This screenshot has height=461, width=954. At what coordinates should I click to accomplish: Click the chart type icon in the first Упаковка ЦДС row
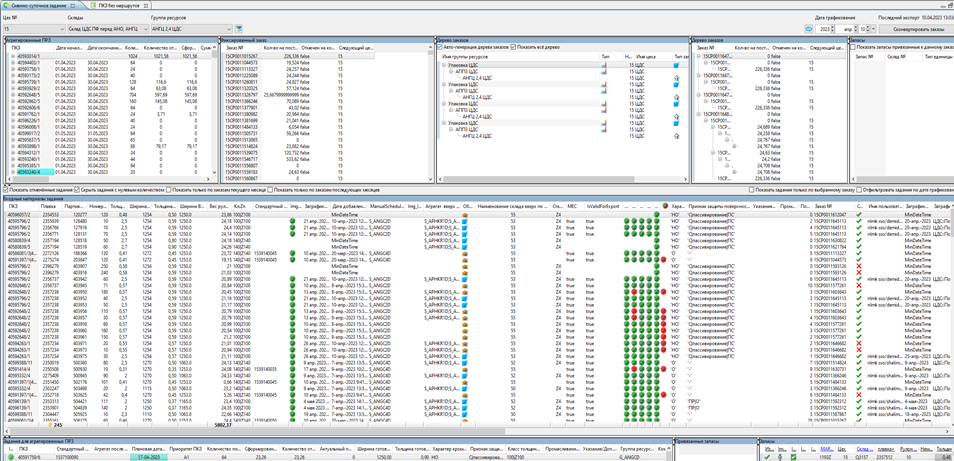(x=604, y=64)
